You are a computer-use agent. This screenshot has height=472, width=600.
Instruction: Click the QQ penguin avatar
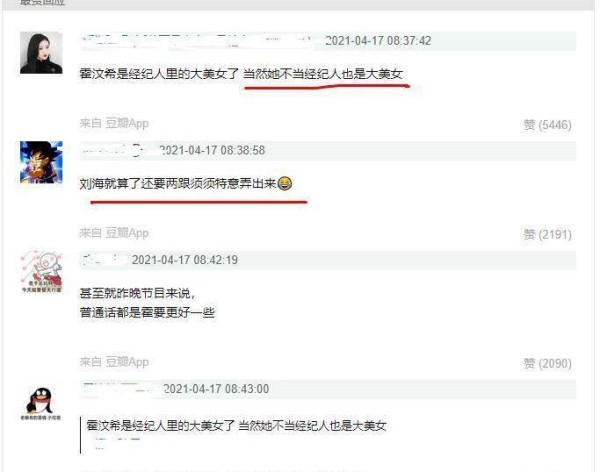click(x=41, y=404)
